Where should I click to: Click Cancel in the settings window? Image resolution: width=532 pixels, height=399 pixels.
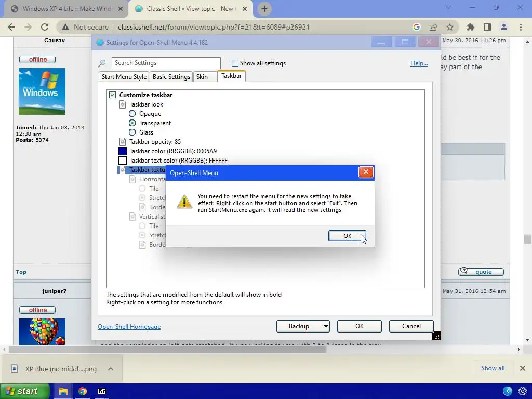(411, 326)
